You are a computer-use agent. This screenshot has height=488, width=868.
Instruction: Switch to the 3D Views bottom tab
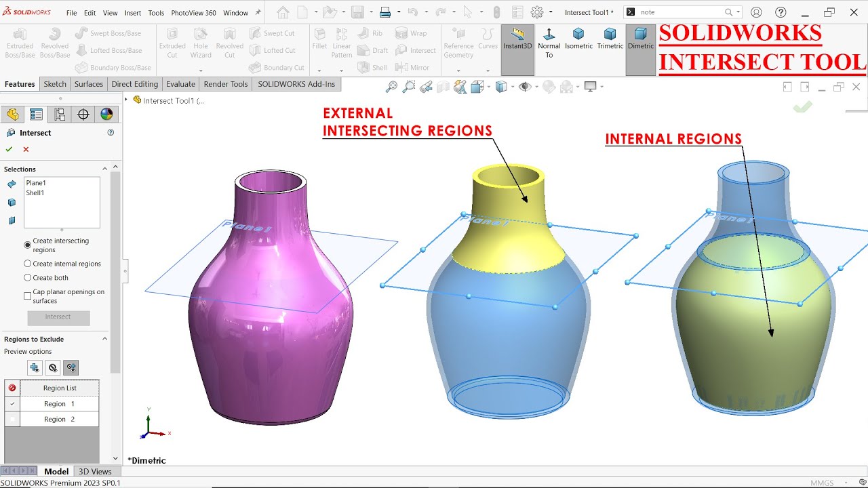(x=95, y=471)
